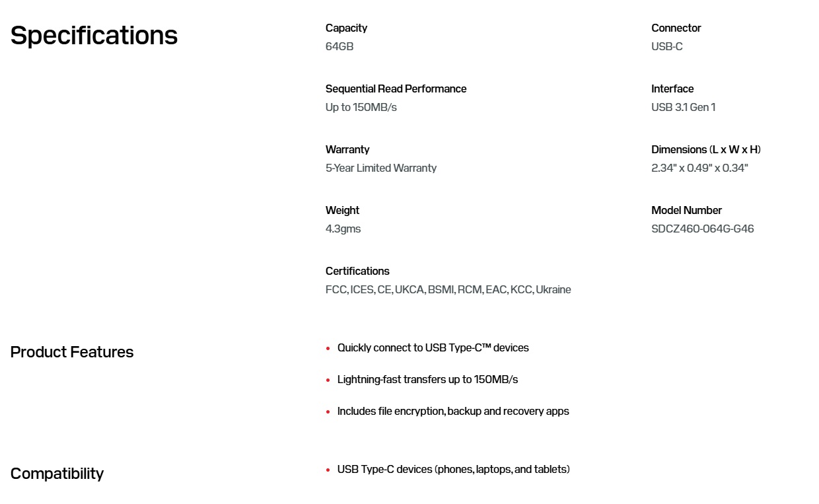Click the Product Features heading
This screenshot has width=819, height=504.
click(72, 352)
